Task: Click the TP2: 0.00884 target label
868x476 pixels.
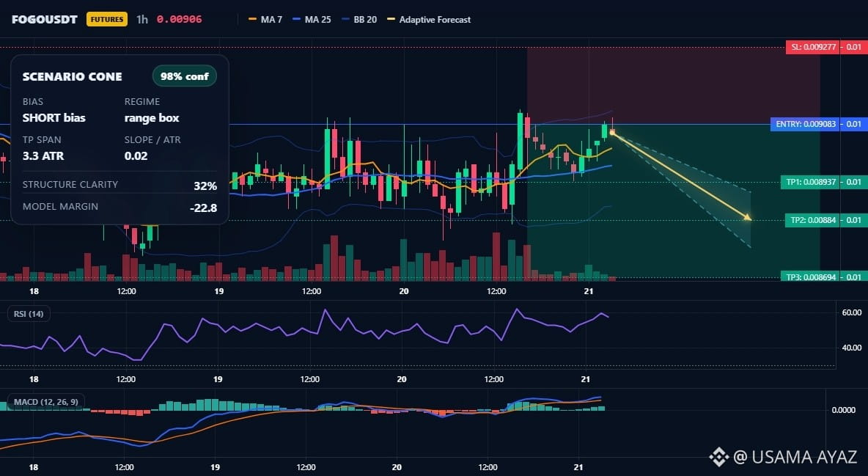Action: pyautogui.click(x=812, y=220)
